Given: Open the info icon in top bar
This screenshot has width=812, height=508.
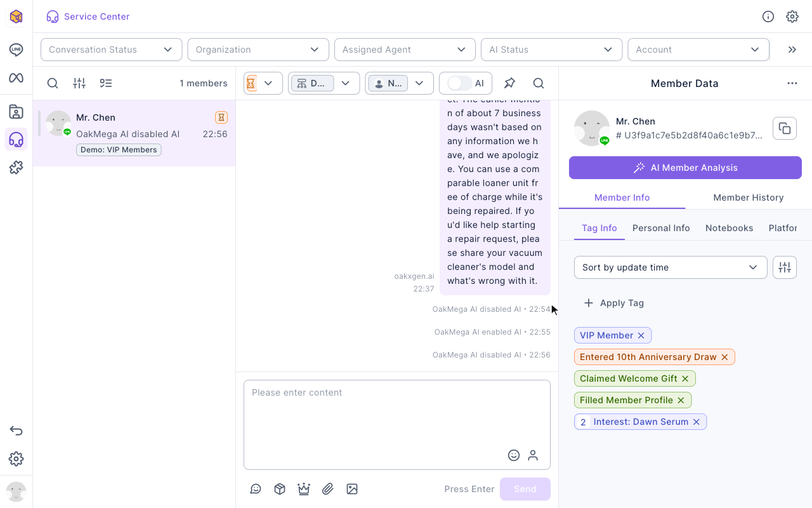Looking at the screenshot, I should [x=768, y=17].
